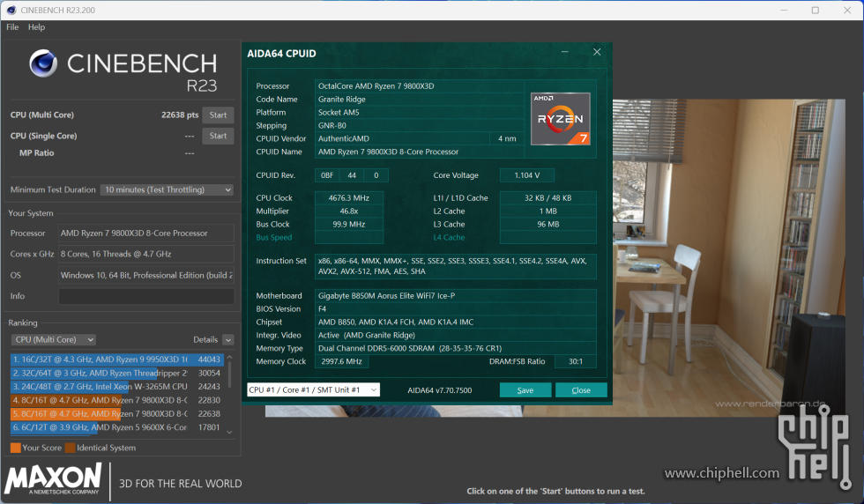This screenshot has height=504, width=864.
Task: Select ranking entry AMD Ryzen Threadripper 30054
Action: 116,373
